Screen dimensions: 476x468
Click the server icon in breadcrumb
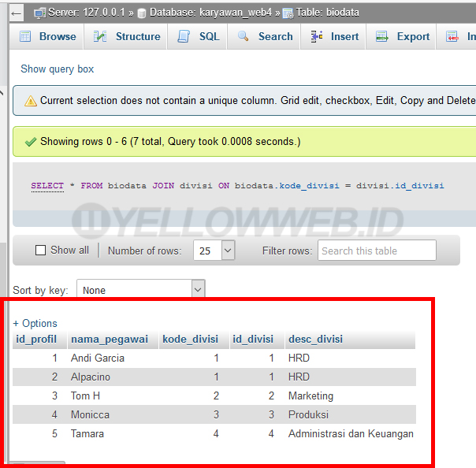(40, 13)
